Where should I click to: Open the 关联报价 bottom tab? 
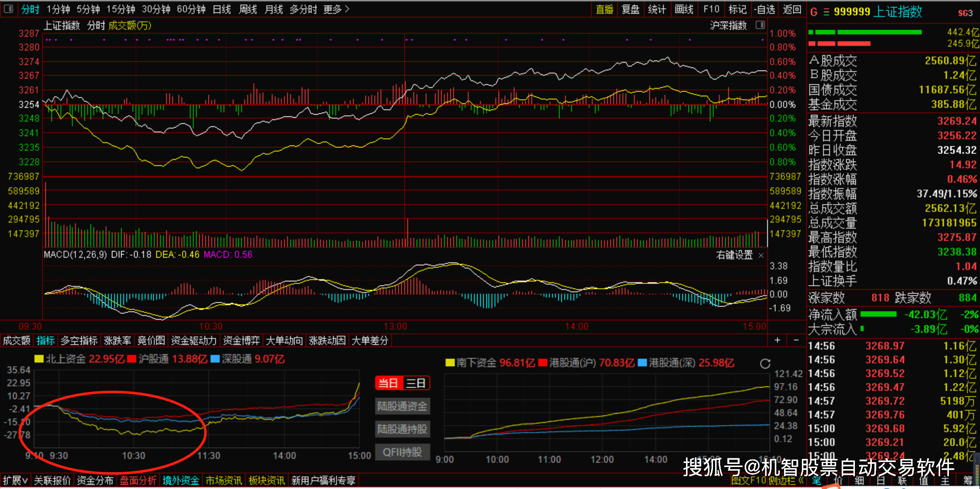coord(52,480)
